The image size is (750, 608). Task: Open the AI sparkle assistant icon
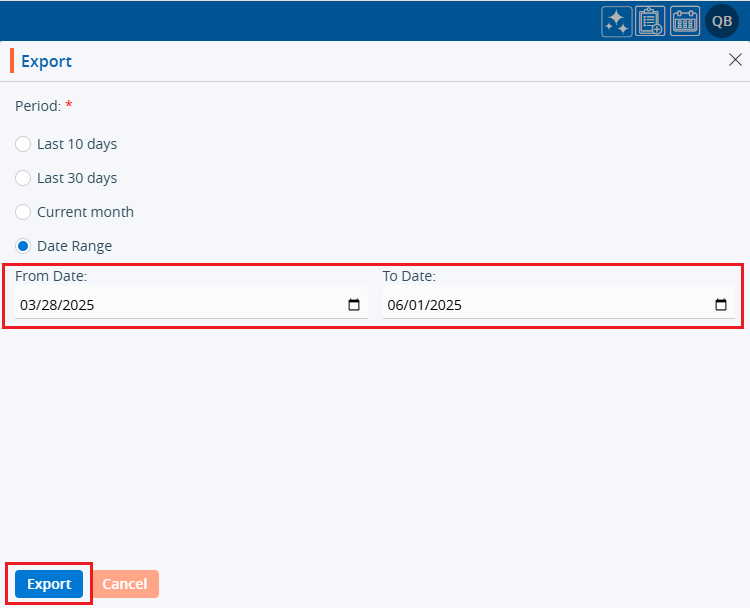(616, 22)
